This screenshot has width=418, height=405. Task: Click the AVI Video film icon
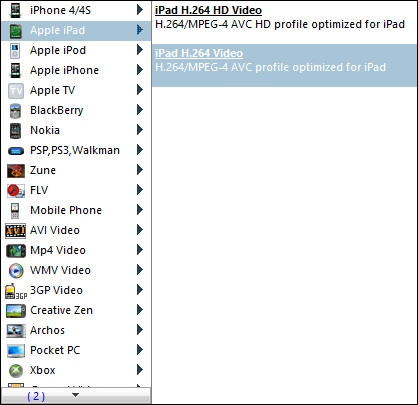[15, 231]
